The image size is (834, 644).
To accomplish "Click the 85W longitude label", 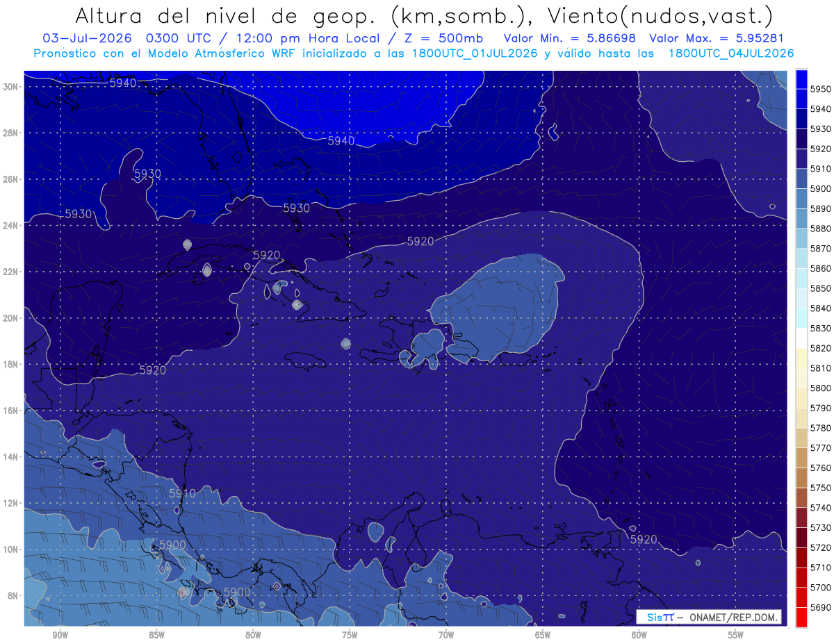I will tap(157, 635).
